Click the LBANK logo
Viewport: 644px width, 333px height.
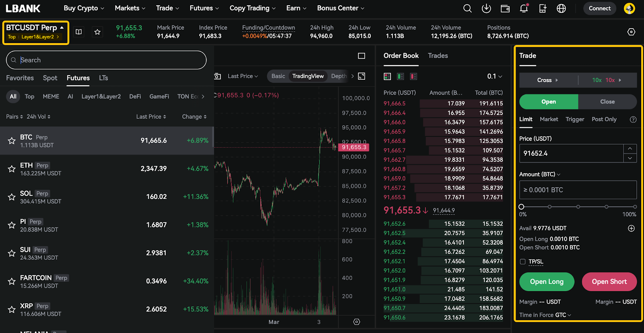tap(23, 8)
